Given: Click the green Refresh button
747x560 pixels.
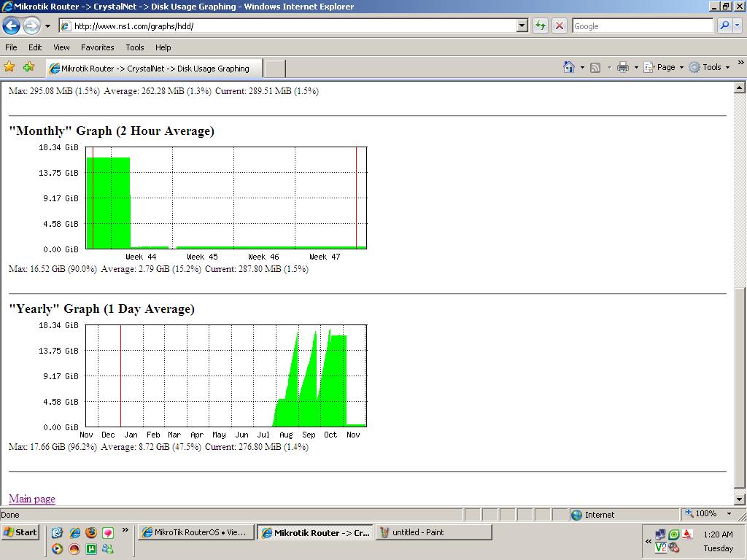Looking at the screenshot, I should [x=541, y=26].
